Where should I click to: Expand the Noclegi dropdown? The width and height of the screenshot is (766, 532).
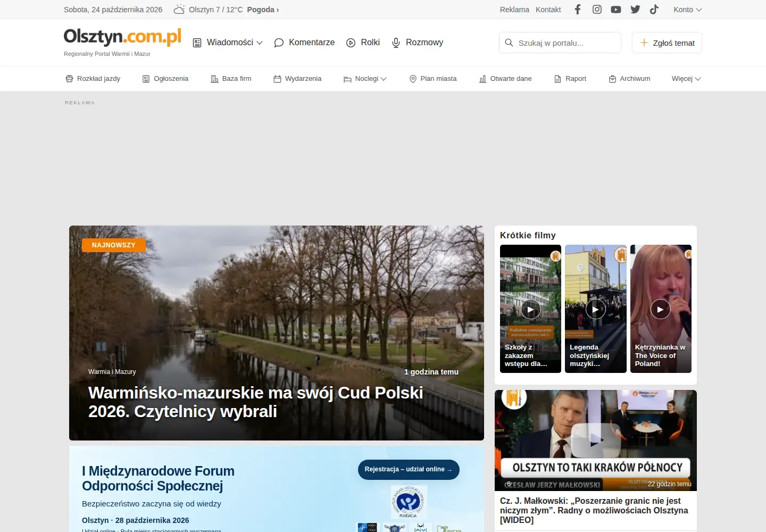click(x=365, y=79)
